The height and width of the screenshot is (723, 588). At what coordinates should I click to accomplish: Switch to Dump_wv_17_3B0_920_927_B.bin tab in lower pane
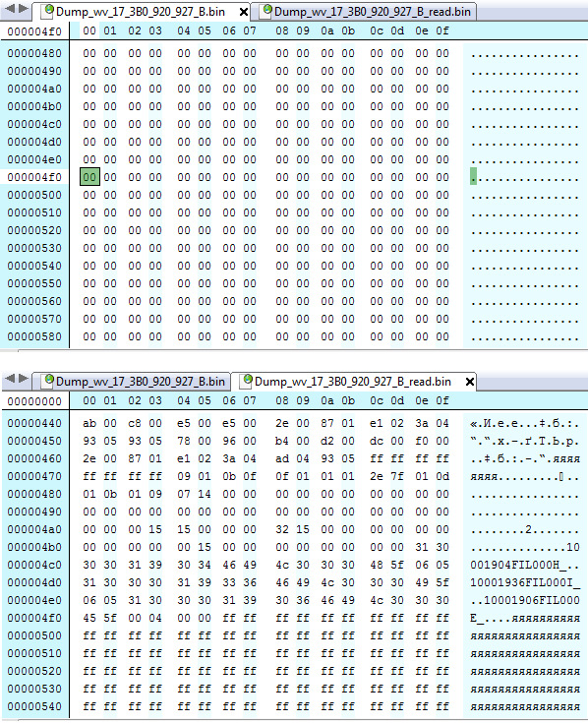tap(135, 382)
